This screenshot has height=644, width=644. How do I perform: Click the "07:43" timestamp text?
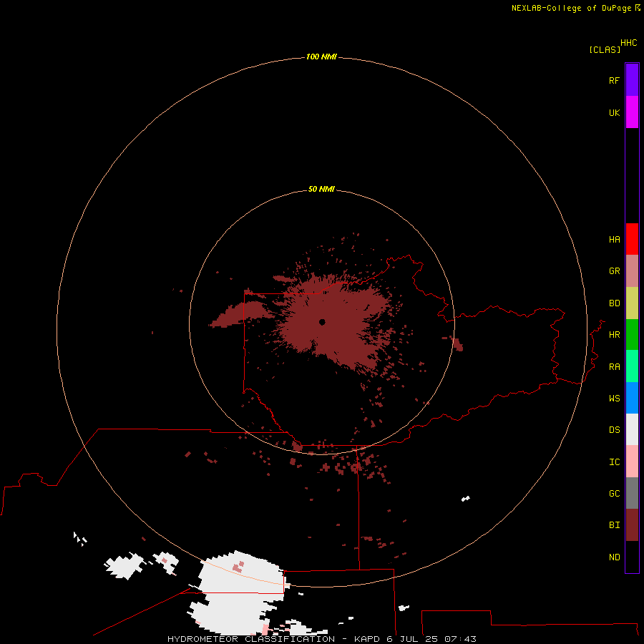(460, 639)
